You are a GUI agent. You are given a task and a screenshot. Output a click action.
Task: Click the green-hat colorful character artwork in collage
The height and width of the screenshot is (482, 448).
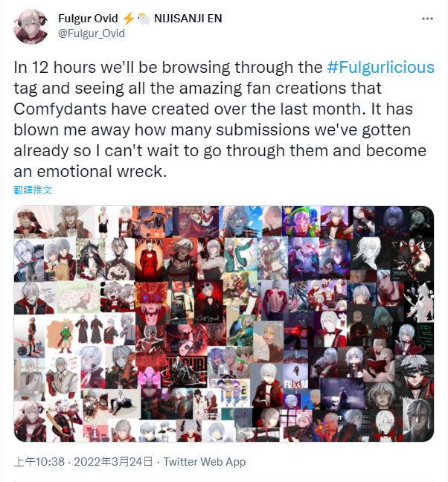(x=301, y=221)
